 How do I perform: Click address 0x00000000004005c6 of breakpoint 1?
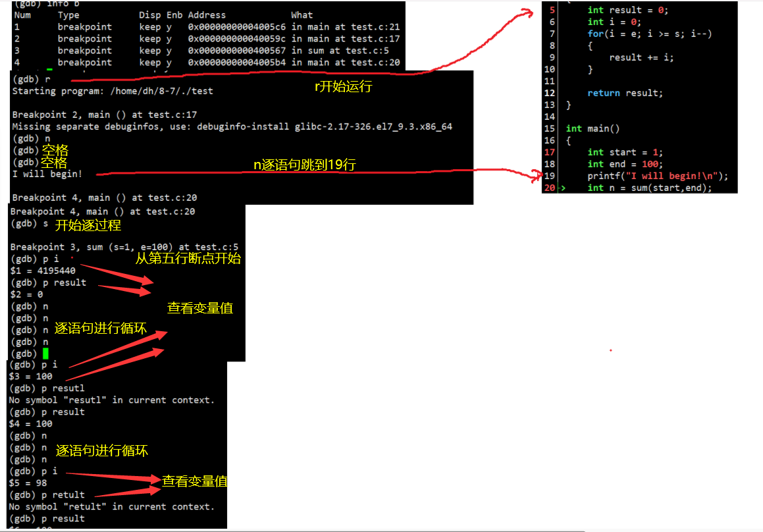(x=237, y=27)
